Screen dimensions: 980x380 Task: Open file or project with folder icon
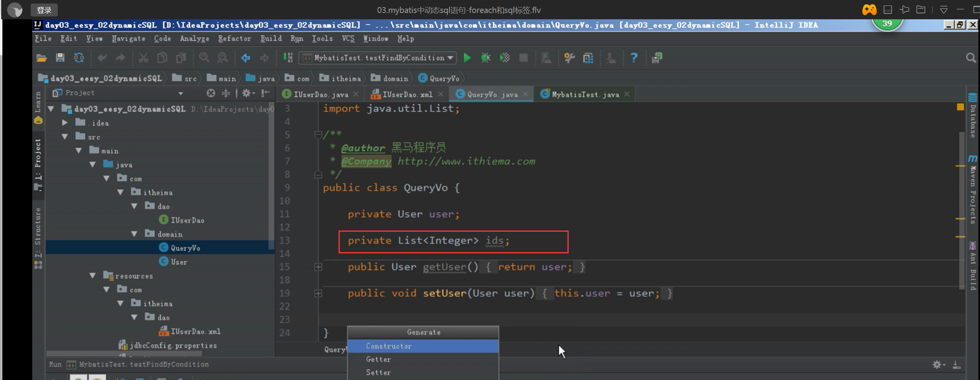pos(41,58)
